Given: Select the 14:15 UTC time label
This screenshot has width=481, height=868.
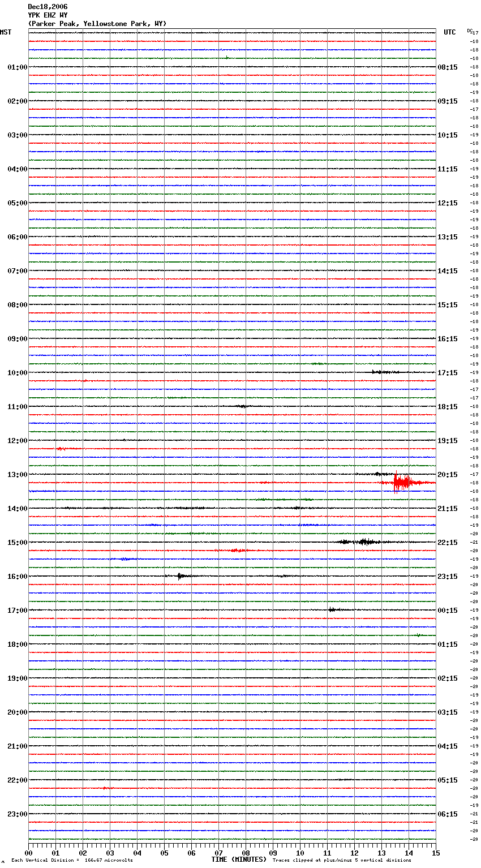Looking at the screenshot, I should 448,271.
